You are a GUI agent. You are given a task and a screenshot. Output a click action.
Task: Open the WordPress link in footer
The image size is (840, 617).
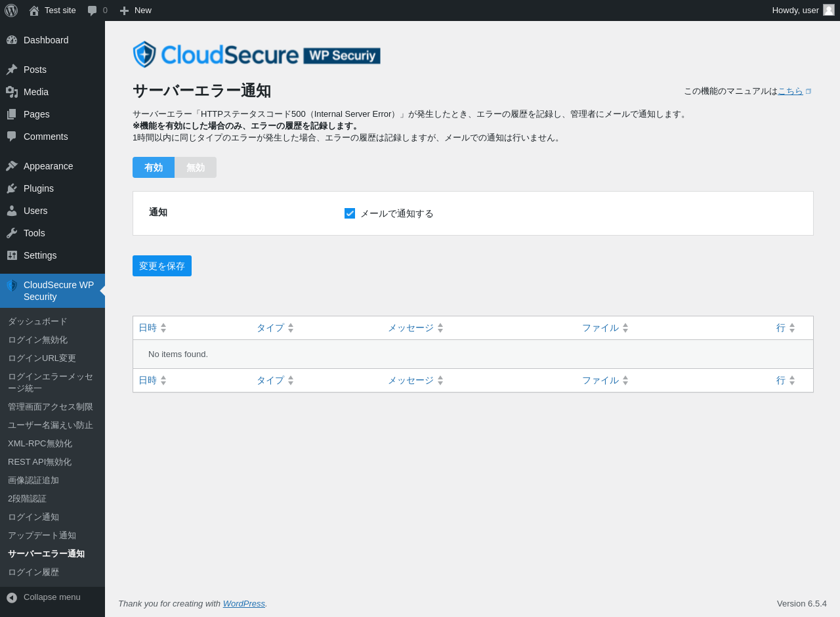tap(244, 603)
